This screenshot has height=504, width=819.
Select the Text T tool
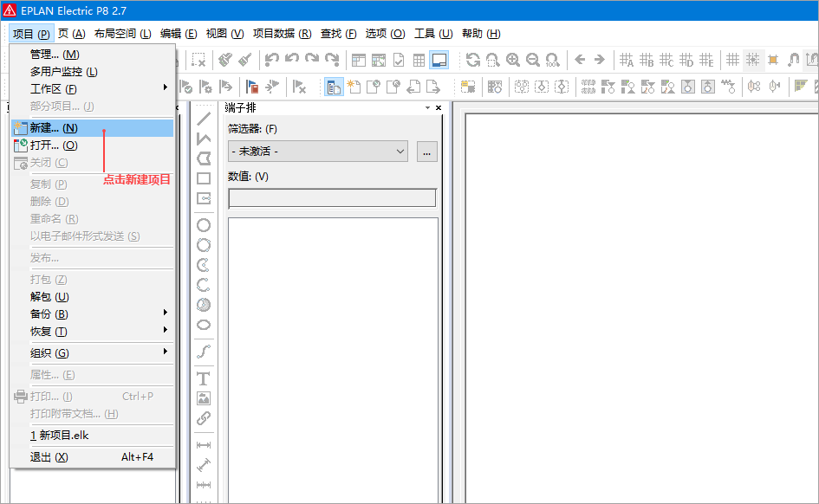(204, 378)
